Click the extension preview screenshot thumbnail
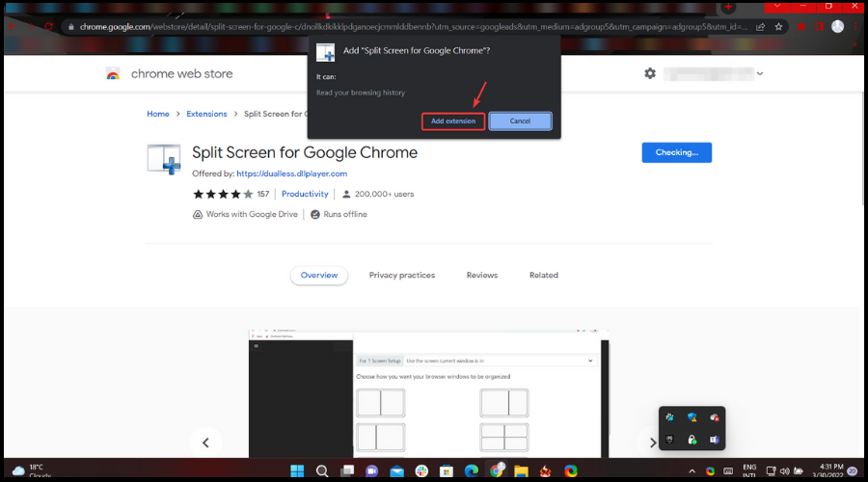The width and height of the screenshot is (868, 482). (x=429, y=394)
